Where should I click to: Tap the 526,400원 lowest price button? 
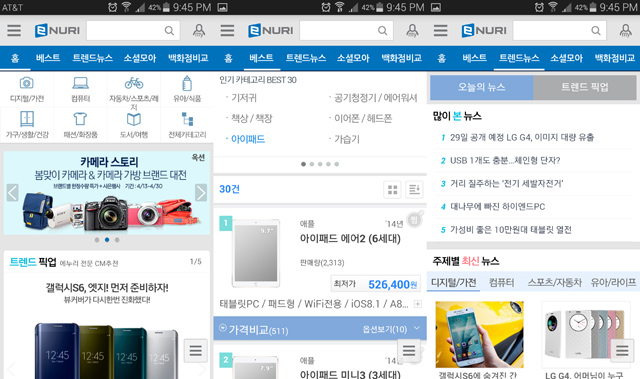[x=376, y=284]
